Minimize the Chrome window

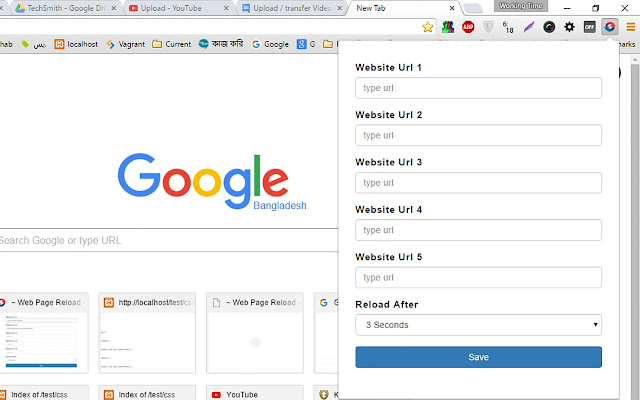567,8
